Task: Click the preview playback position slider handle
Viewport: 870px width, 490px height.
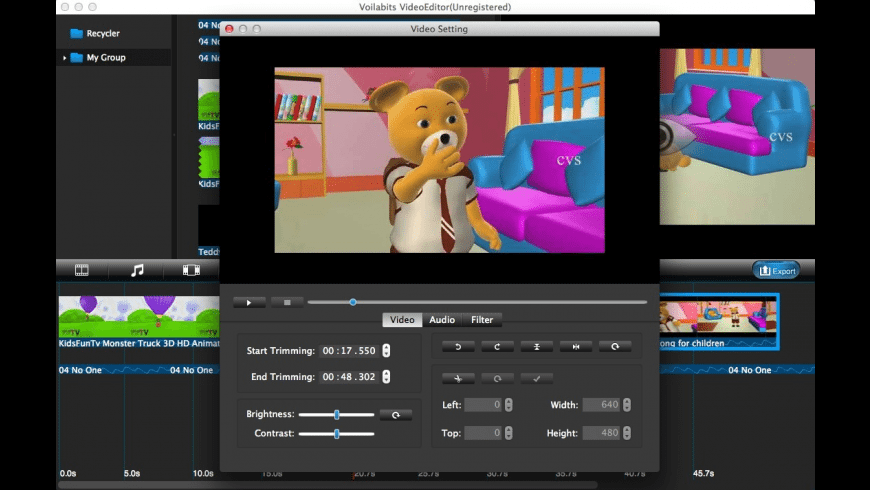Action: click(x=353, y=302)
